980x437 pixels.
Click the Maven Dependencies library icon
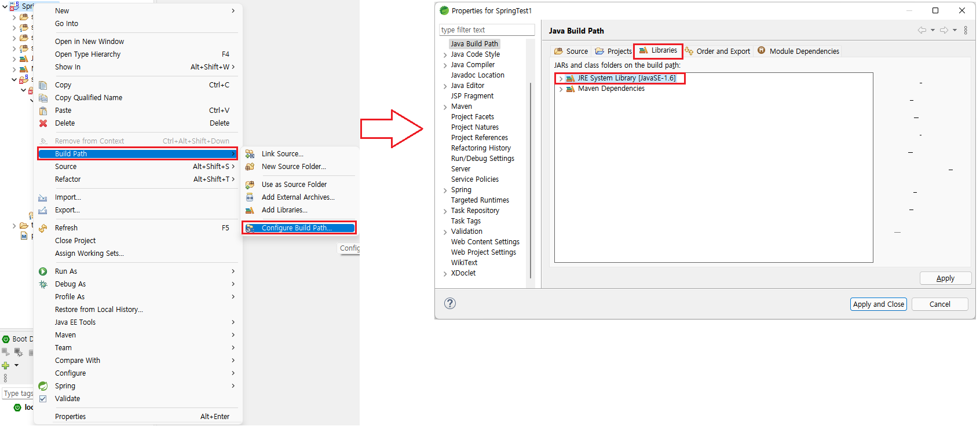point(570,89)
